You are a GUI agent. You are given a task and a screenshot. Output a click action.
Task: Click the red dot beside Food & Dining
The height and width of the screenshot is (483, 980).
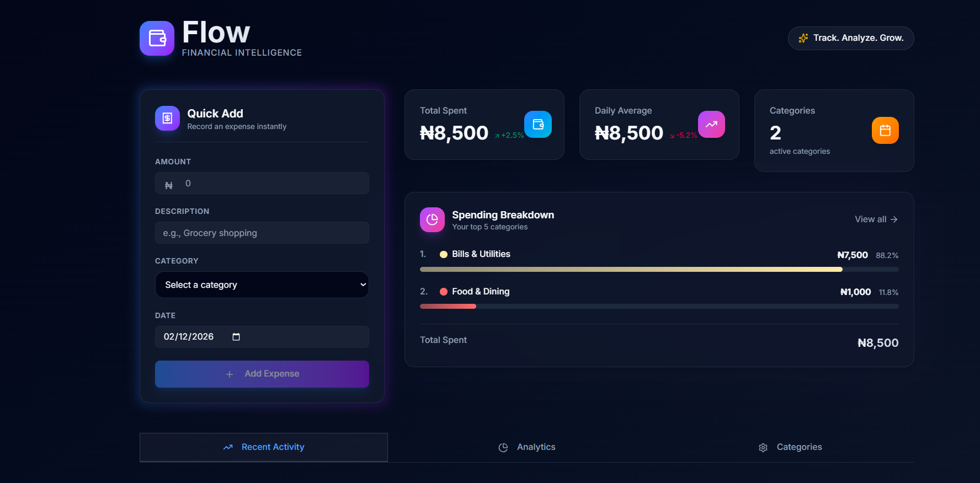point(444,291)
